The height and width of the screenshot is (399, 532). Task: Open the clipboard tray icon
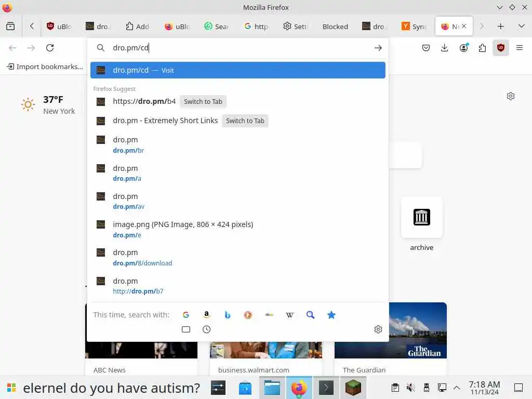395,388
